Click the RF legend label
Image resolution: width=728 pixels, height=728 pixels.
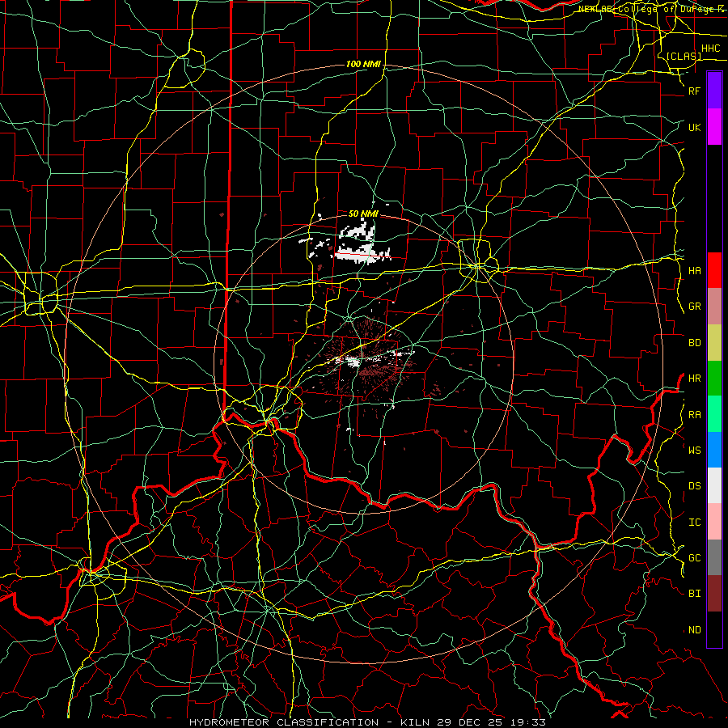694,91
